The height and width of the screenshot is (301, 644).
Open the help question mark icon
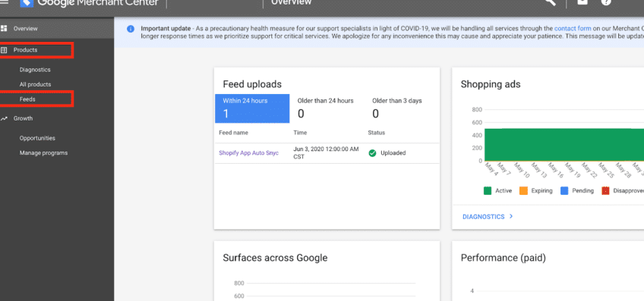[x=606, y=2]
